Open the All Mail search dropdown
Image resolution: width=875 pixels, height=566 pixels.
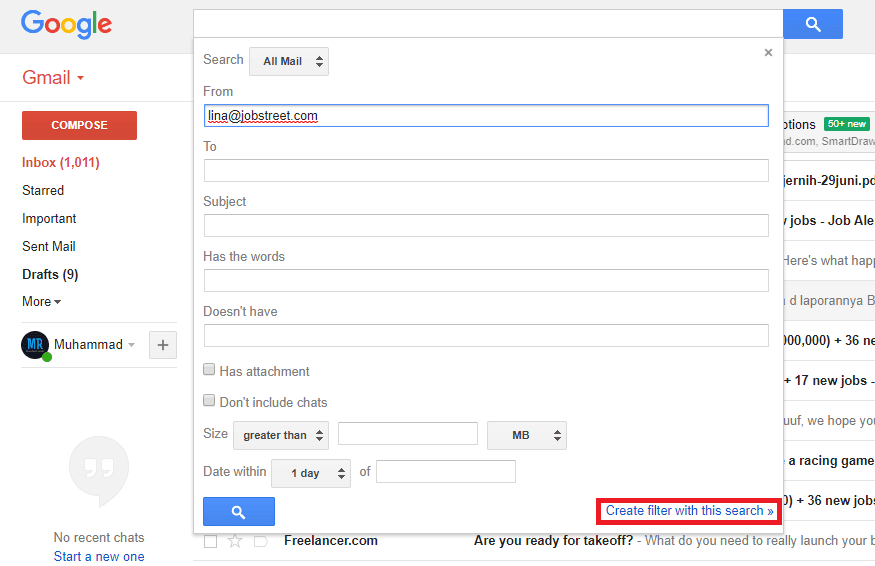click(289, 61)
